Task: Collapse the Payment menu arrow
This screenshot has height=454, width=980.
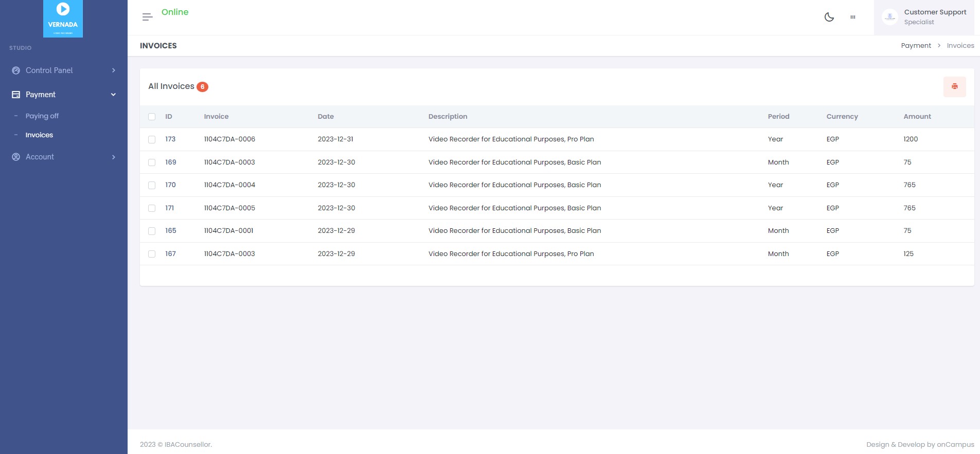Action: point(113,95)
